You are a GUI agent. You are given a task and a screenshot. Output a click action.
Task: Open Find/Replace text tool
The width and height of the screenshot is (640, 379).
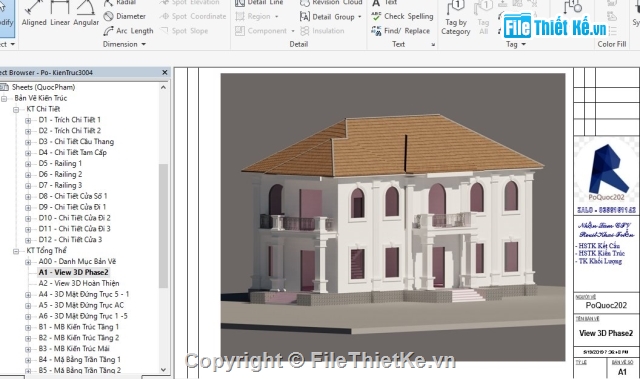(400, 31)
